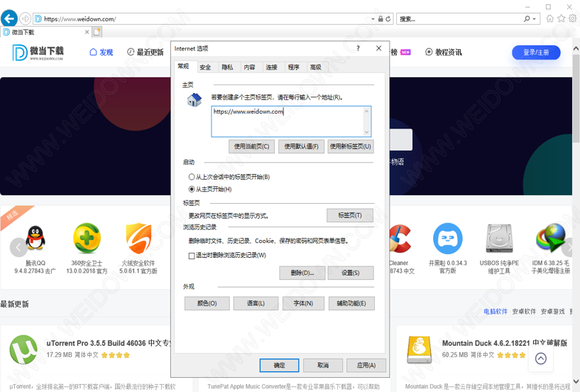This screenshot has height=392, width=580.
Task: Open the 腾讯QQ app icon
Action: point(35,238)
